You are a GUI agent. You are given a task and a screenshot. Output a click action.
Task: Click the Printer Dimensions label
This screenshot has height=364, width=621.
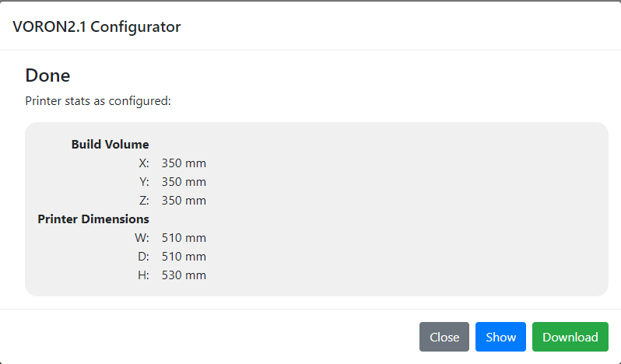click(x=93, y=219)
